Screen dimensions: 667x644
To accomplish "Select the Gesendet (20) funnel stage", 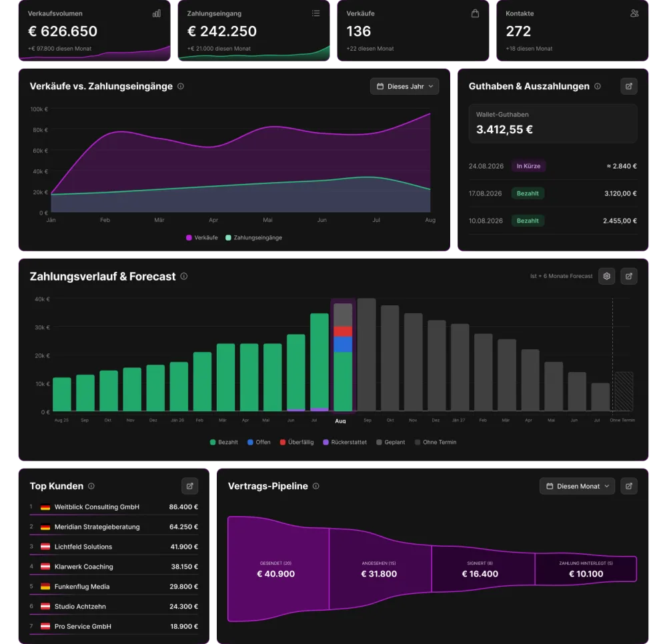I will coord(278,569).
